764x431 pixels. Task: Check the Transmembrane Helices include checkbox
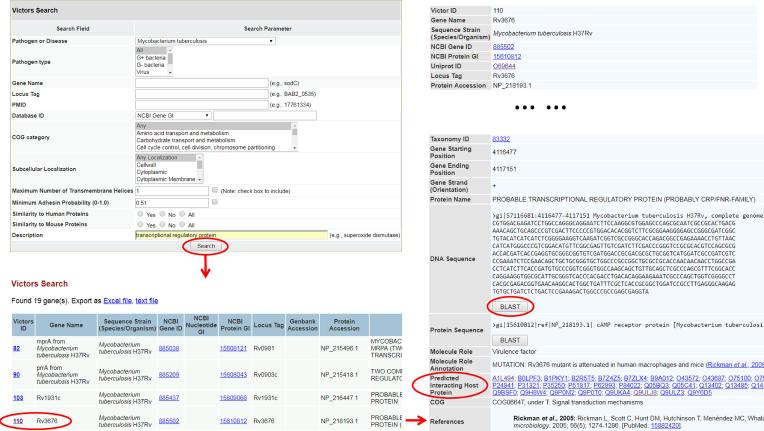(214, 190)
